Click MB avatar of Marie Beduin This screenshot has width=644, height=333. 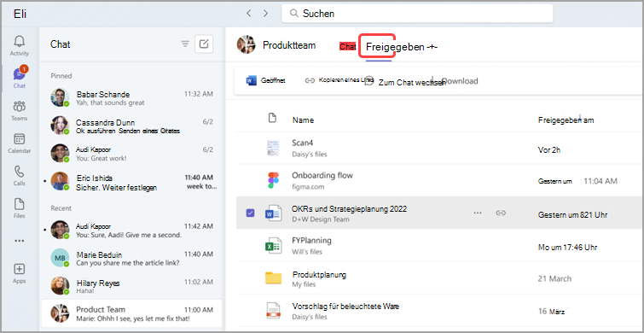click(60, 258)
